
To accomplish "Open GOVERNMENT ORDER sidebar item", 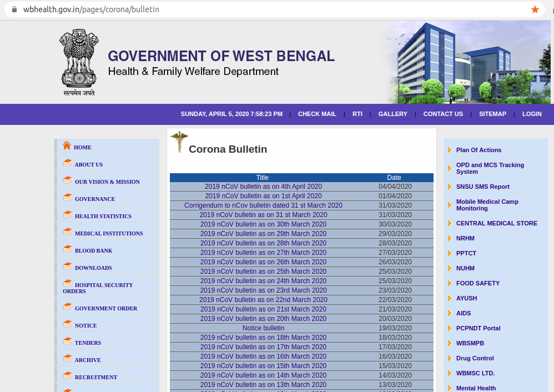I will [106, 309].
